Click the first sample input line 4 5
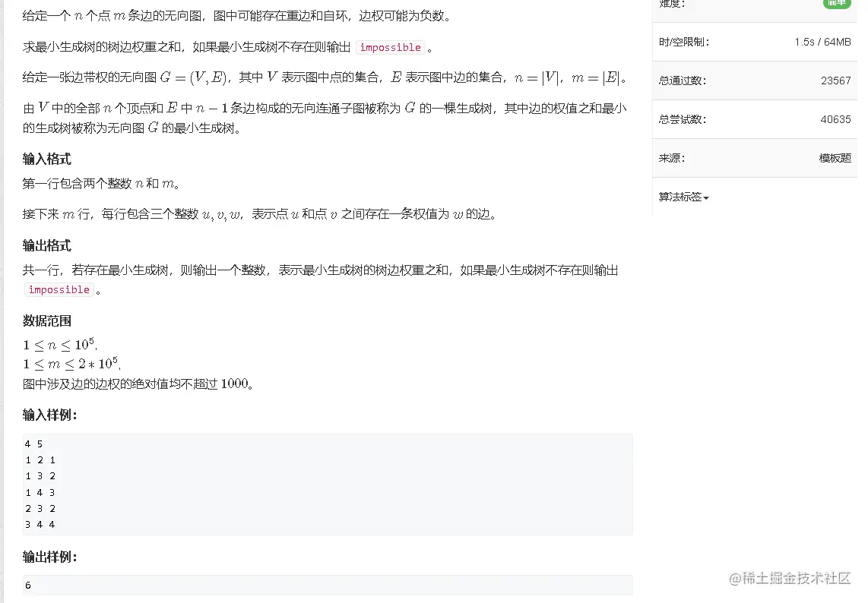The height and width of the screenshot is (603, 868). click(33, 444)
